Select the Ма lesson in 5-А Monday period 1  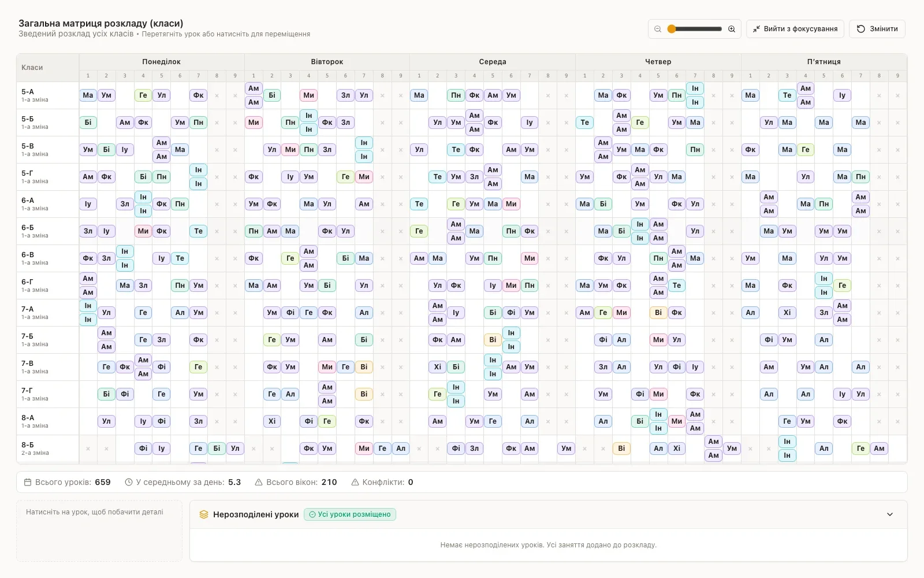(88, 95)
